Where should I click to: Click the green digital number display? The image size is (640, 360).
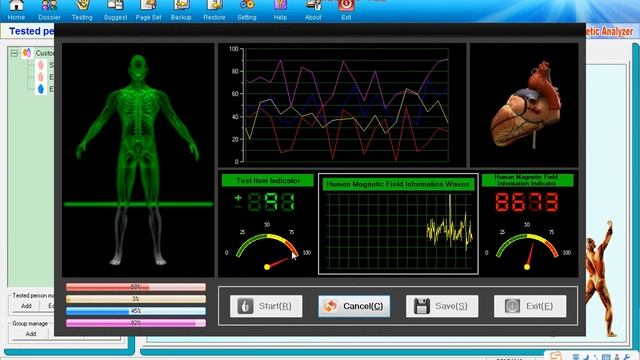[265, 202]
